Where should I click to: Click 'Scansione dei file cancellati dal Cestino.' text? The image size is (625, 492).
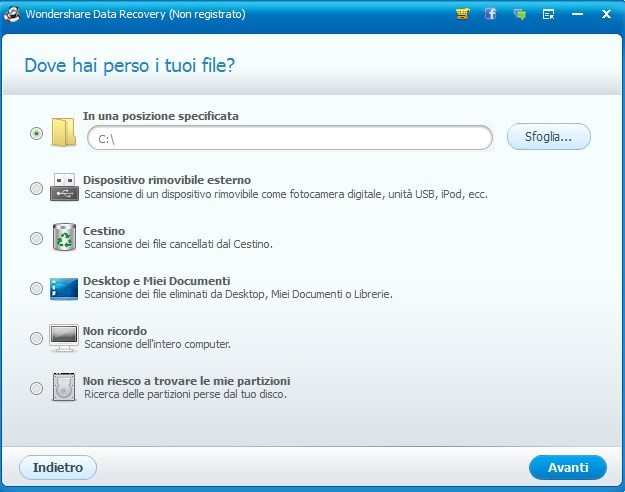click(x=178, y=244)
